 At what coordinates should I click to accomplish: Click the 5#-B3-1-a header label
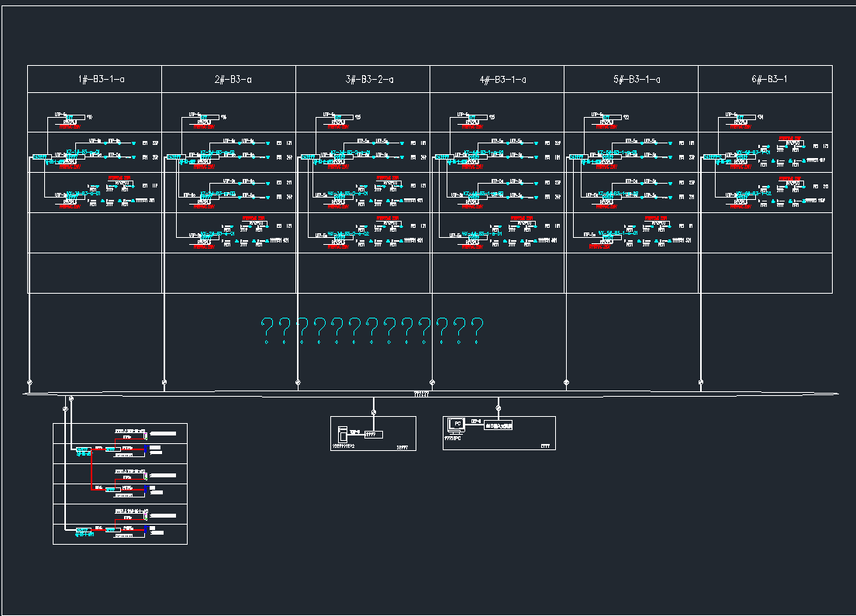(637, 80)
